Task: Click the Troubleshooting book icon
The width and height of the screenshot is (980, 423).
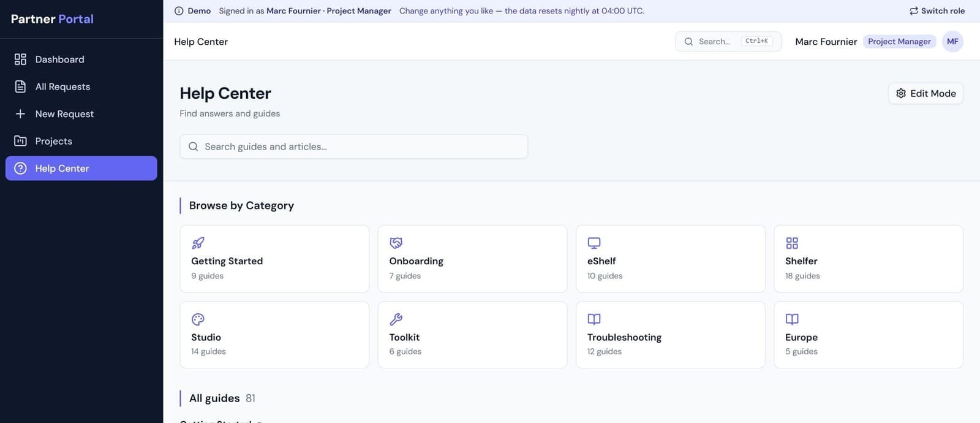Action: (x=594, y=319)
